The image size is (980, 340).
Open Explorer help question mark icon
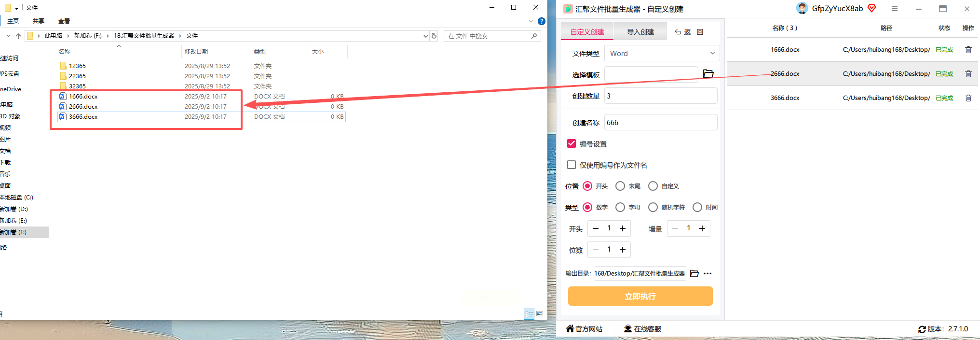tap(542, 21)
